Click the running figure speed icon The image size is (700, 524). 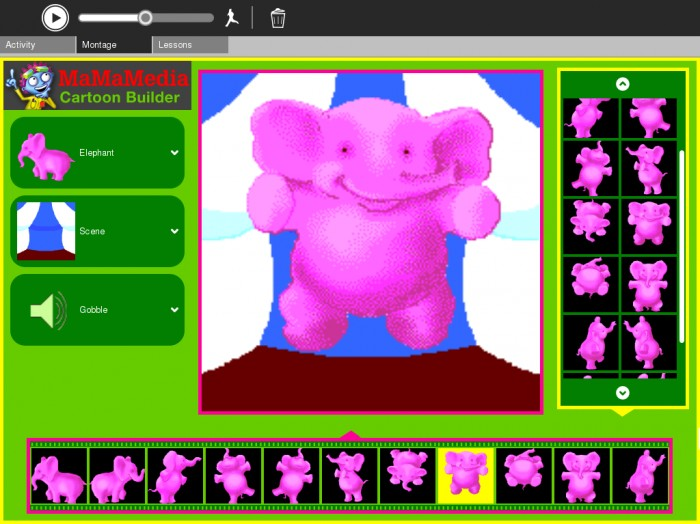[232, 17]
